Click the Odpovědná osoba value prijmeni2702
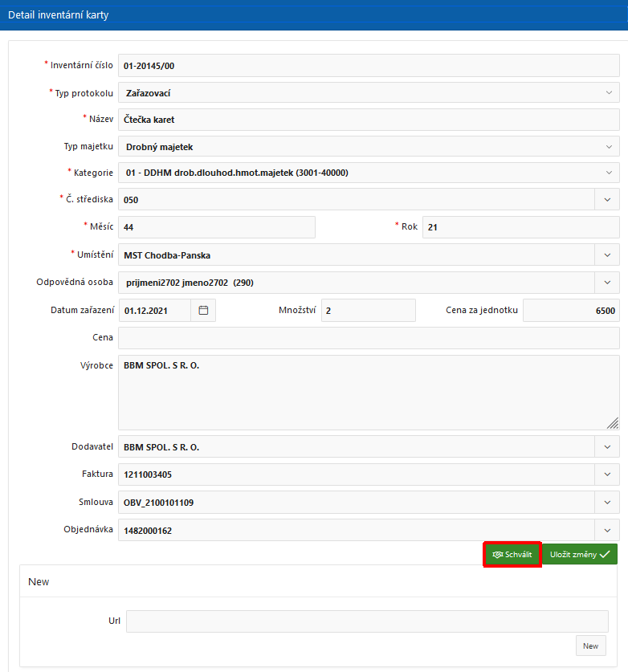 [190, 283]
